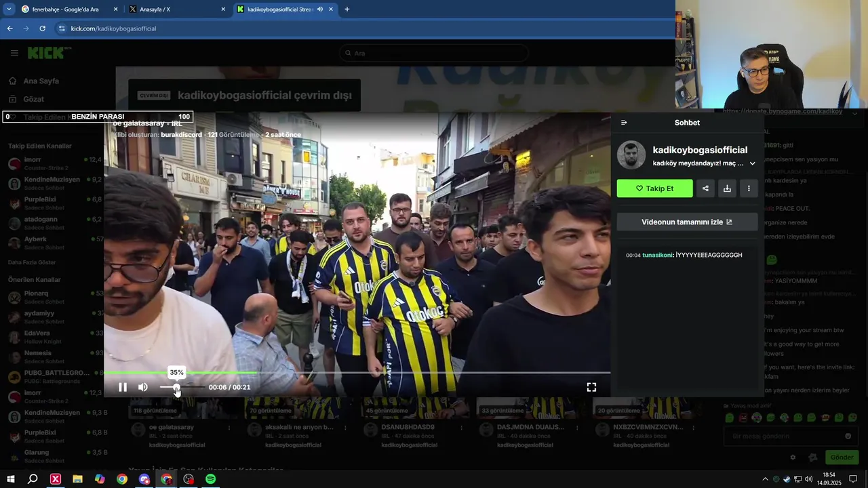The image size is (868, 488).
Task: Open a new browser tab
Action: click(x=347, y=9)
